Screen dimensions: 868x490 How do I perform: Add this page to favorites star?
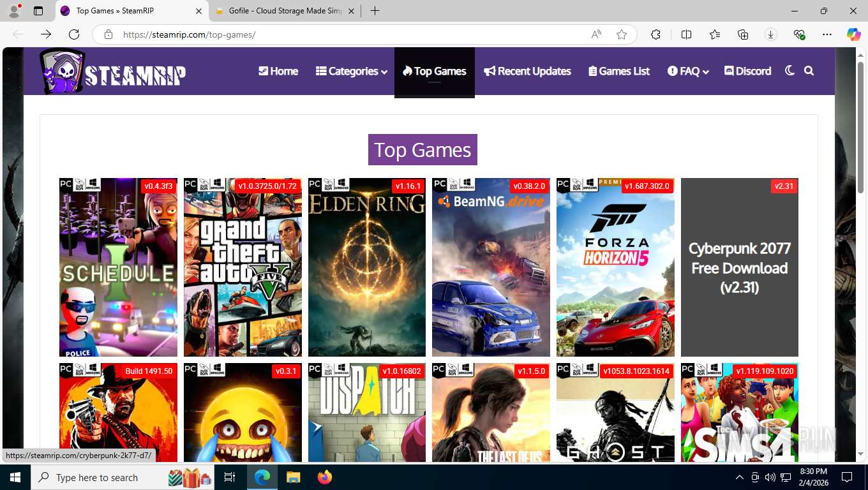(622, 34)
